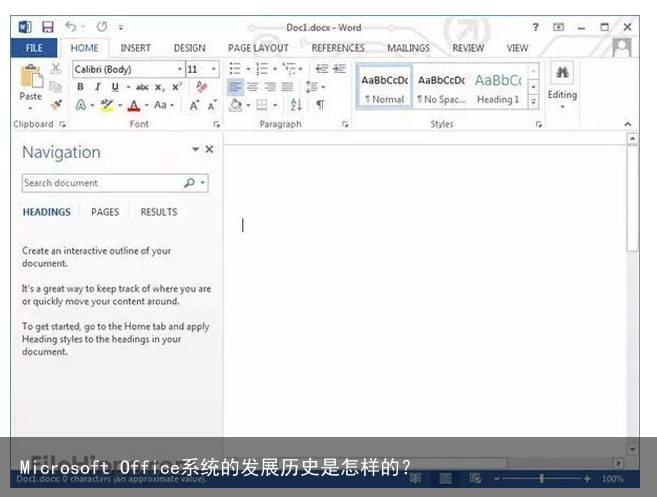Open the FILE tab
657x497 pixels.
click(x=34, y=48)
